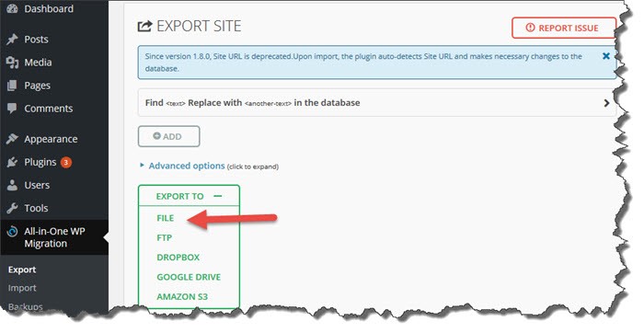This screenshot has height=333, width=644.
Task: Click the ADD button
Action: pos(168,136)
